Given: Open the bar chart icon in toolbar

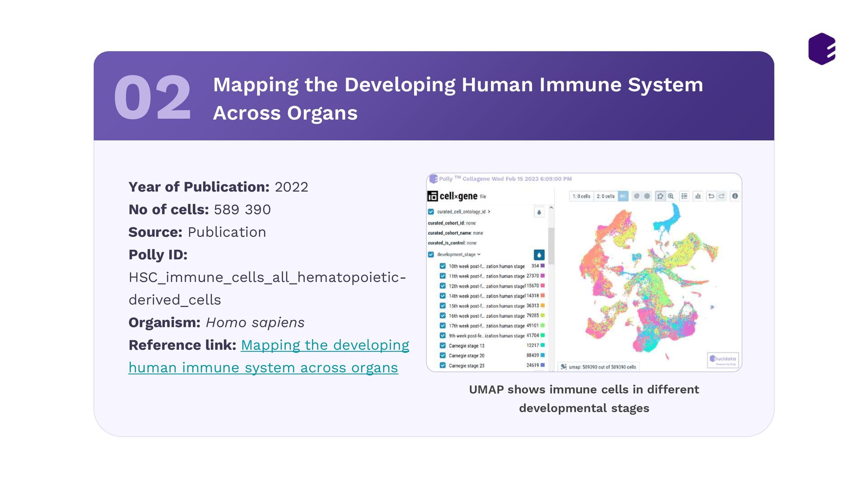Looking at the screenshot, I should coord(698,196).
